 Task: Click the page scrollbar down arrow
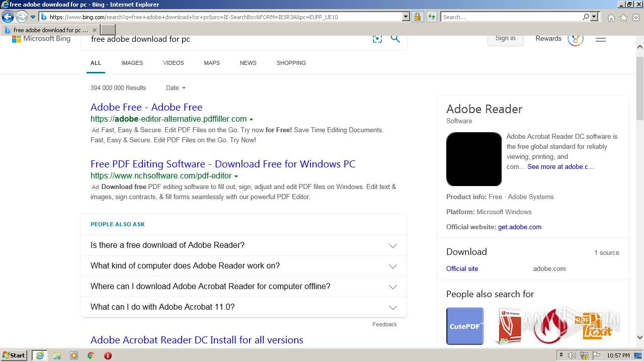tap(640, 337)
